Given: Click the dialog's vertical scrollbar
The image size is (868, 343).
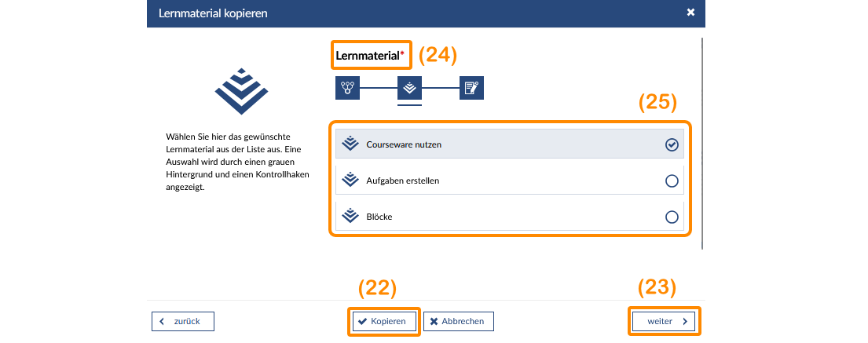Looking at the screenshot, I should click(702, 141).
